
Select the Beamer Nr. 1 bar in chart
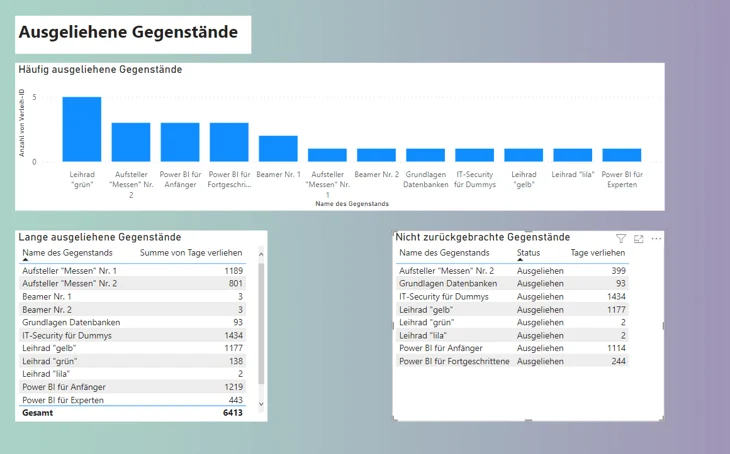point(278,149)
